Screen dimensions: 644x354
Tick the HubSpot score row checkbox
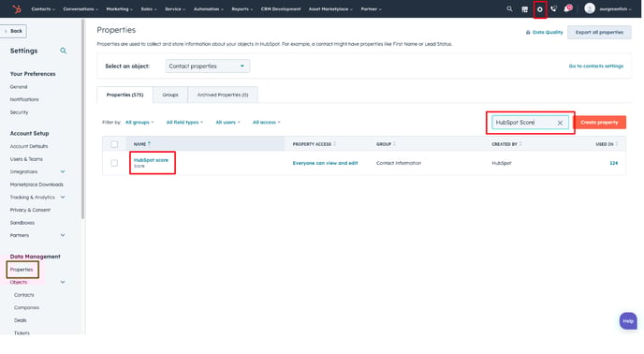(x=114, y=163)
